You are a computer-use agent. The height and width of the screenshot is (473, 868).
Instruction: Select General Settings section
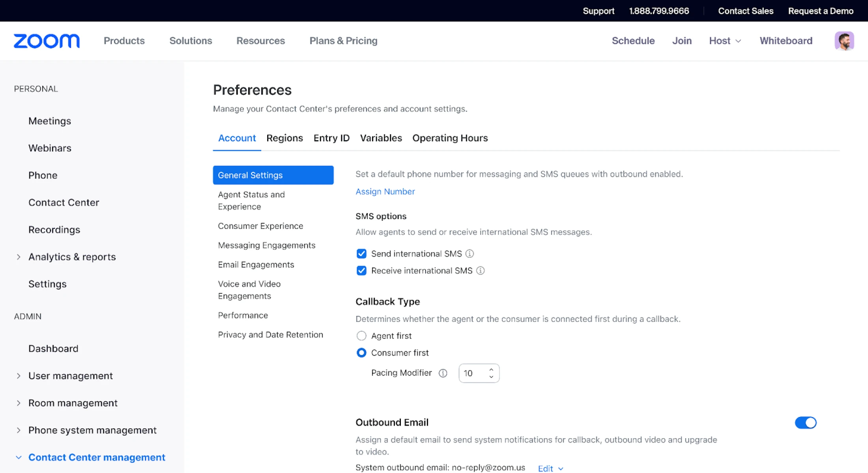point(273,175)
